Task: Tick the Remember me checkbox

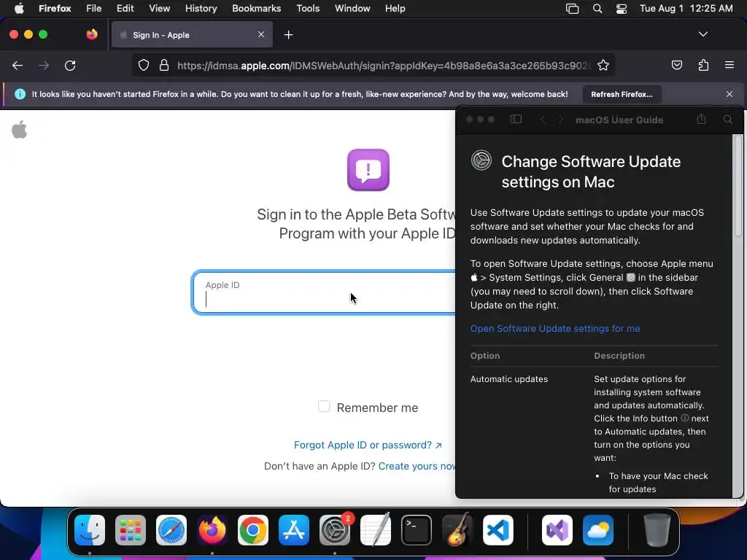Action: pyautogui.click(x=323, y=406)
